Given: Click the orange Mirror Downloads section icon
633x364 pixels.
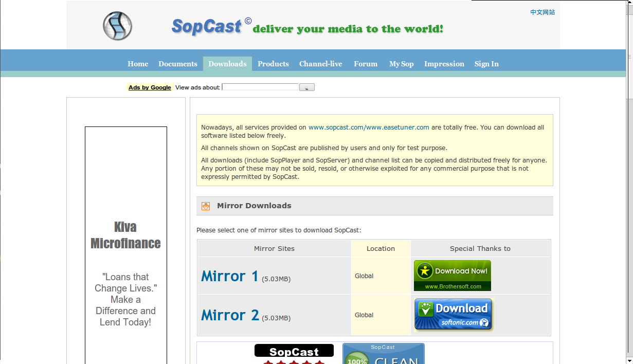Looking at the screenshot, I should 206,206.
